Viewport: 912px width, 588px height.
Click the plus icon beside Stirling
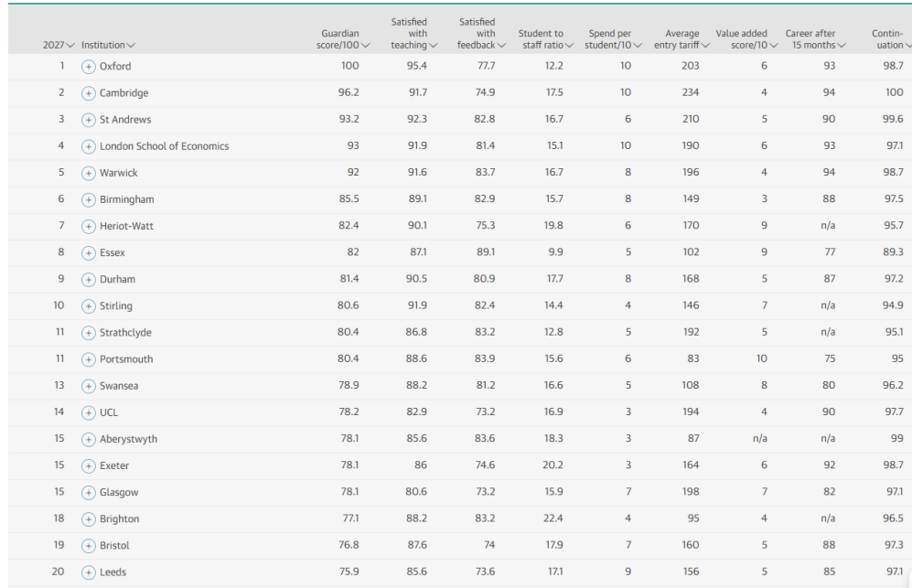click(x=89, y=306)
